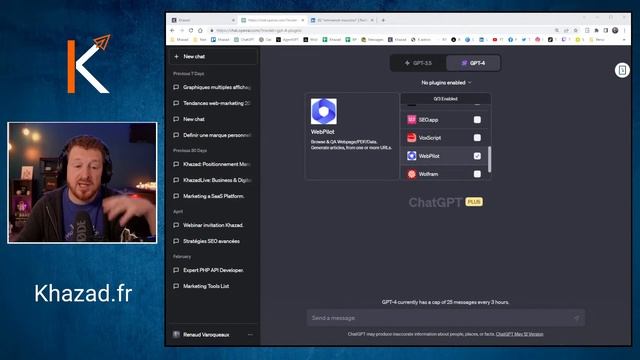Image resolution: width=640 pixels, height=360 pixels.
Task: Open the AgentGPT bookmark in bookmarks bar
Action: [x=287, y=40]
